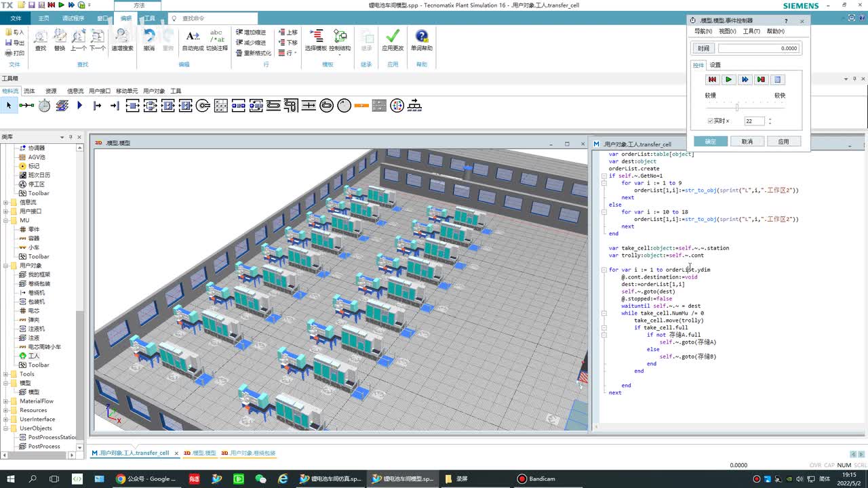The image size is (868, 488).
Task: Click the 确定 button in event controller
Action: point(711,142)
